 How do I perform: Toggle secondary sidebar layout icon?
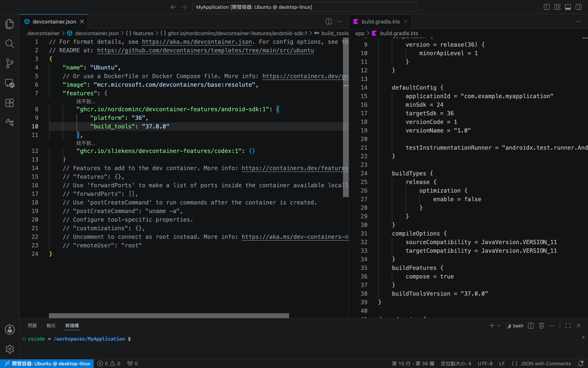coord(579,7)
